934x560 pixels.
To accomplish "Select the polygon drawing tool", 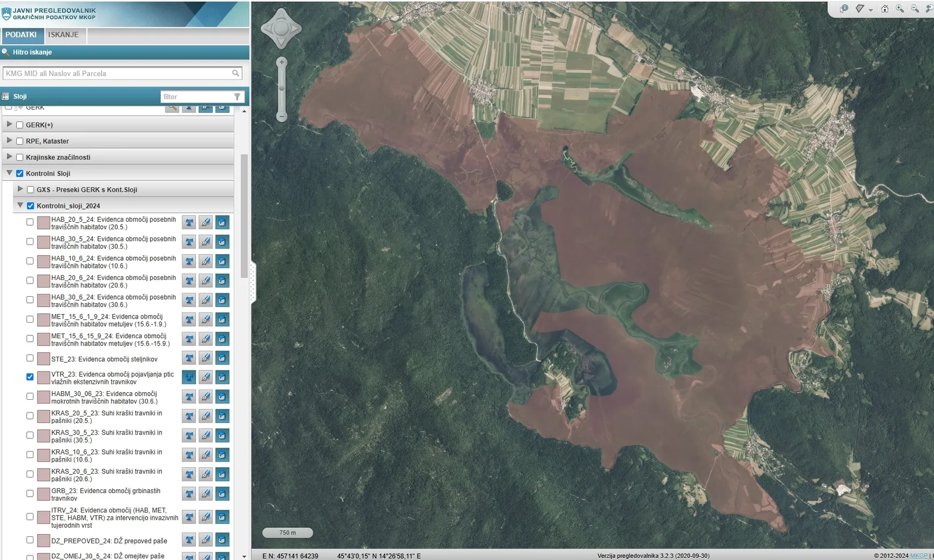I will point(860,9).
